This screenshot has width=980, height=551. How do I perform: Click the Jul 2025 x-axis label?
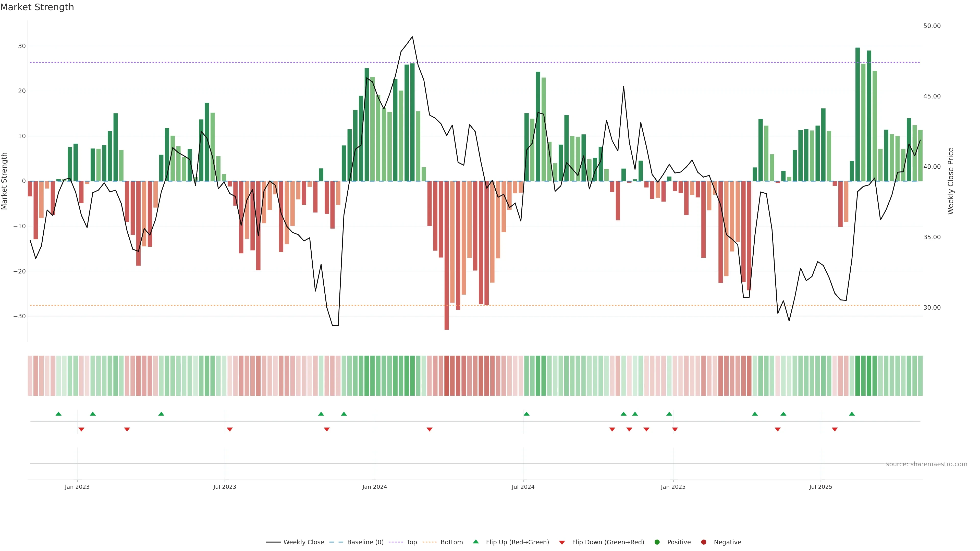coord(820,487)
